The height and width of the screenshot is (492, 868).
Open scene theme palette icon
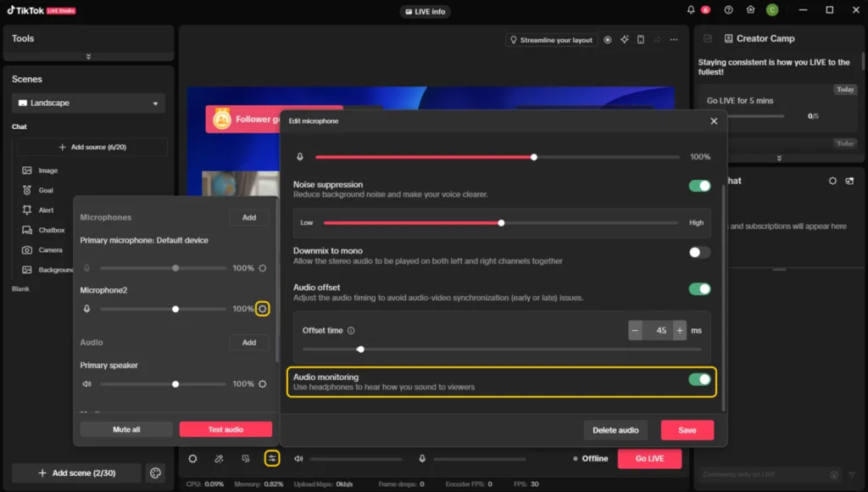[155, 472]
